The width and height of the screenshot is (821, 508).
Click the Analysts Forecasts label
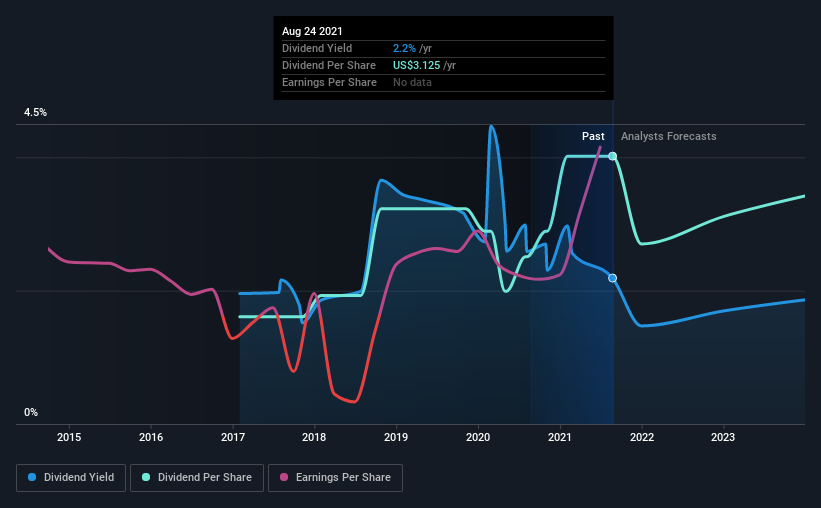pos(669,136)
